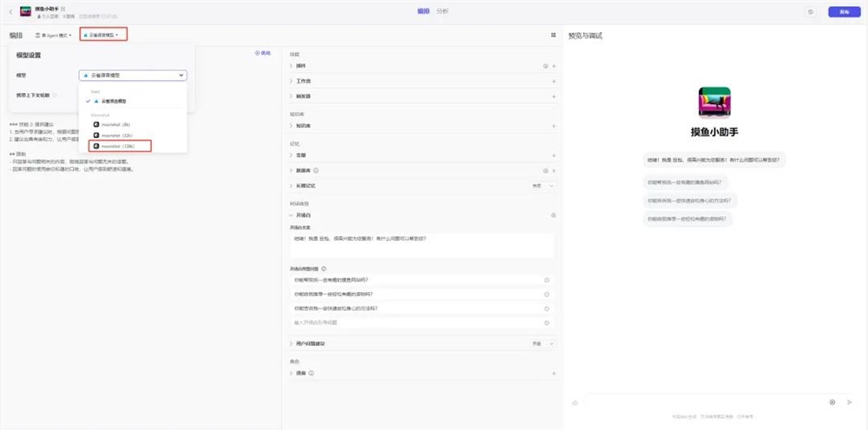Viewport: 868px width, 430px height.
Task: Remove second preset question via its icon
Action: tap(546, 294)
